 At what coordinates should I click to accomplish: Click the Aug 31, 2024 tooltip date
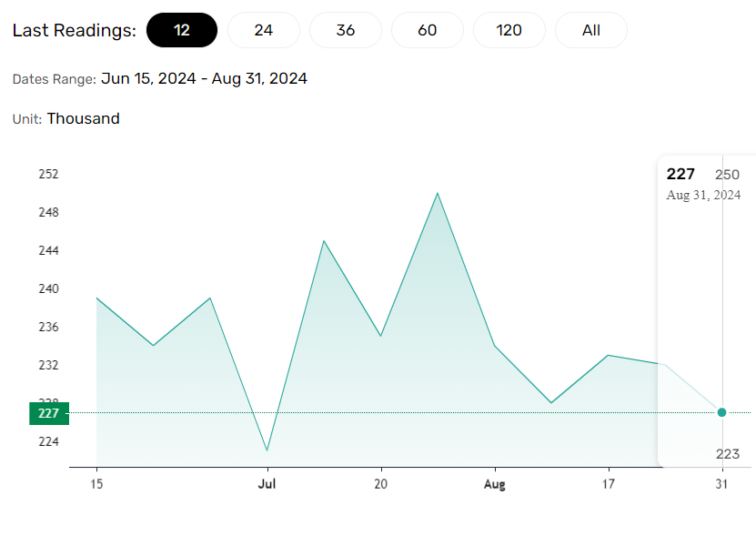(x=703, y=195)
